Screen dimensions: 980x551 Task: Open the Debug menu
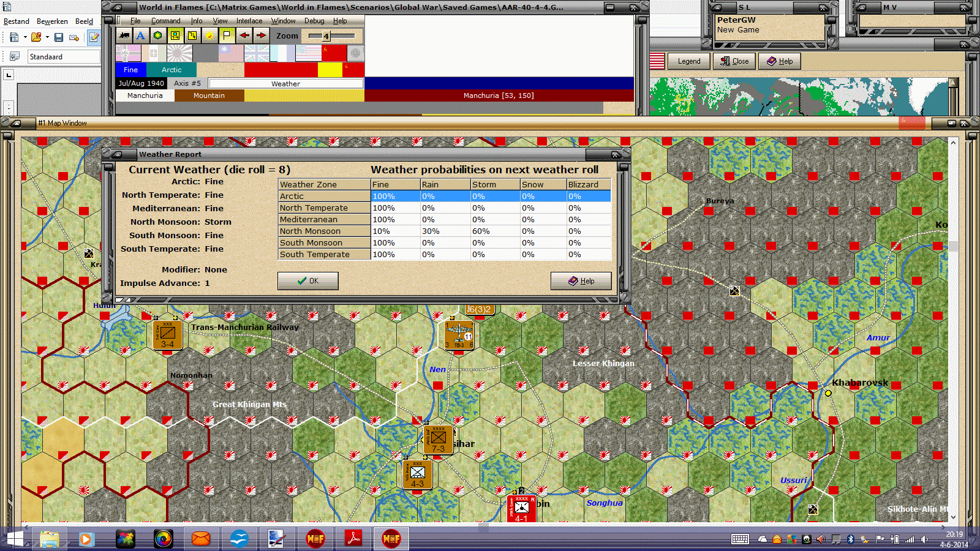click(314, 21)
